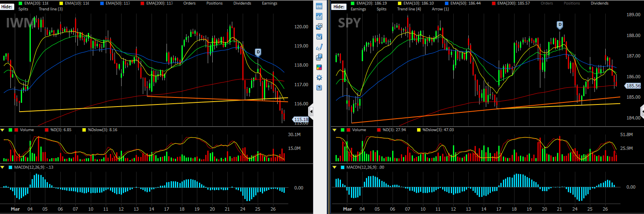
Task: Select the drawing pen tool icon
Action: 319,47
